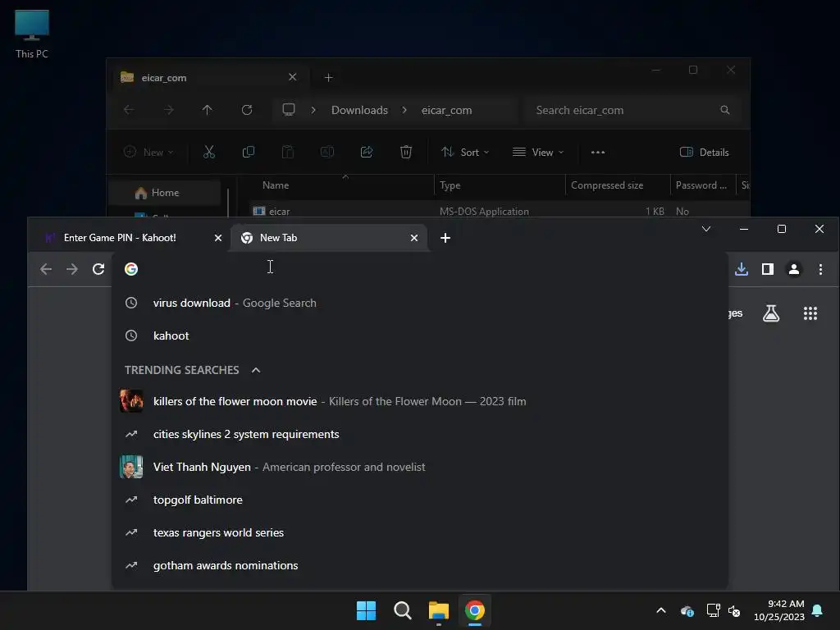Close the Kahoot! browser tab
840x630 pixels.
pyautogui.click(x=218, y=238)
